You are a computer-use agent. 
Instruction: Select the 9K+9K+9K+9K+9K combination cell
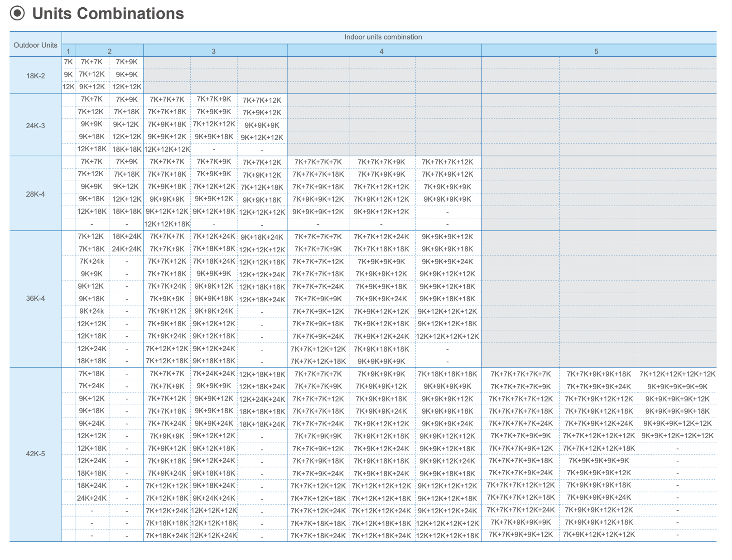pos(677,386)
